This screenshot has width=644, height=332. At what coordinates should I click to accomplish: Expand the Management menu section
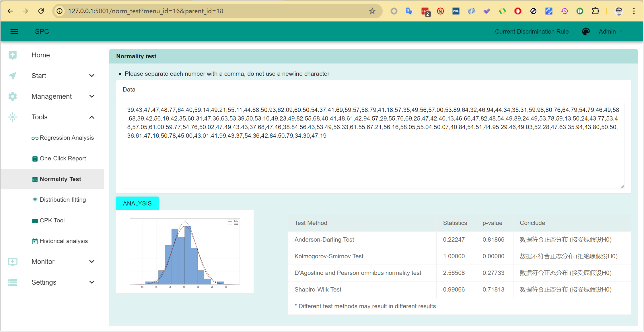point(51,96)
